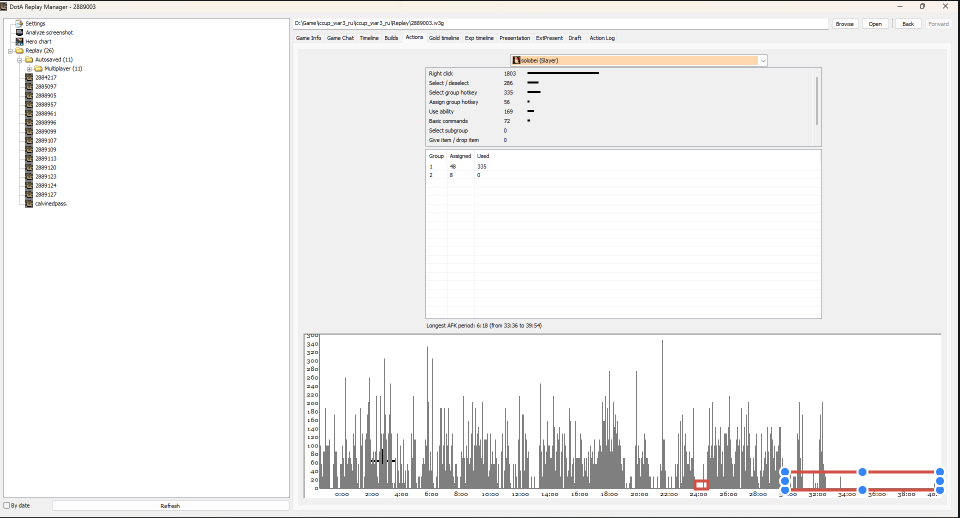The image size is (960, 518).
Task: Select replay 2889123 in the tree
Action: [x=45, y=176]
